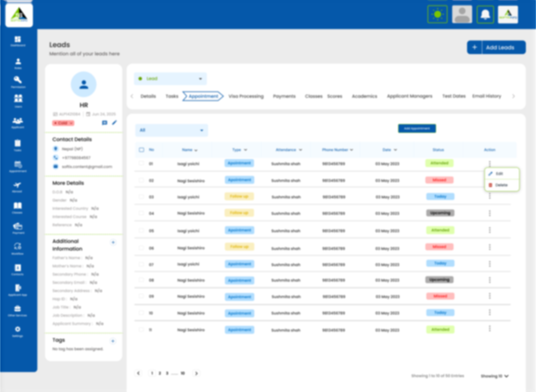Viewport: 536px width, 392px height.
Task: Open the Lead status dropdown
Action: 170,79
